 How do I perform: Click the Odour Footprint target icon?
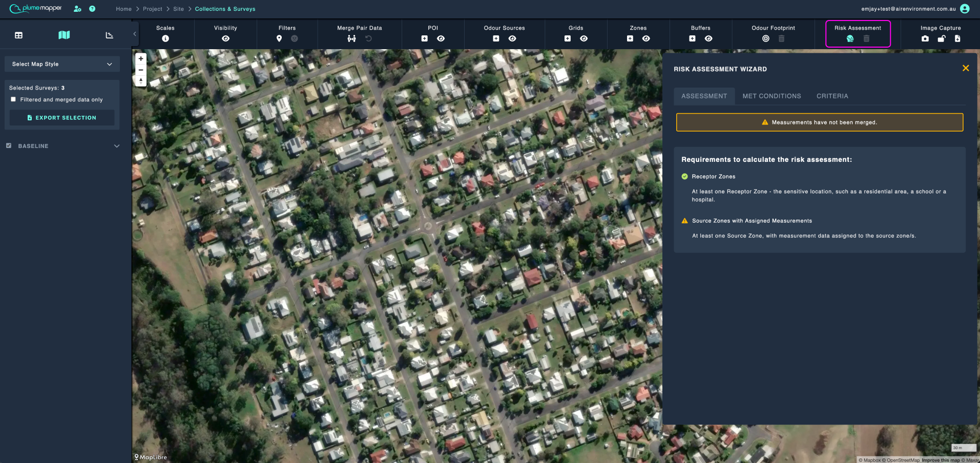point(766,38)
